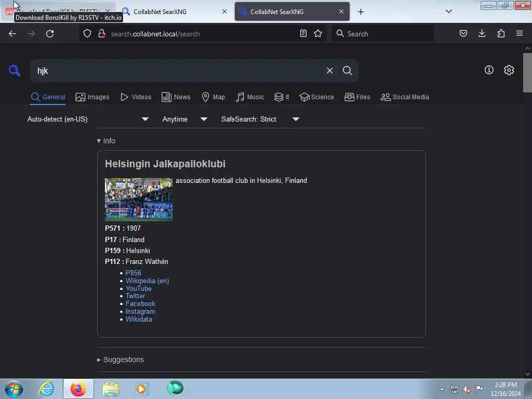Close the active CollabNet SearXNG tab

pos(341,11)
